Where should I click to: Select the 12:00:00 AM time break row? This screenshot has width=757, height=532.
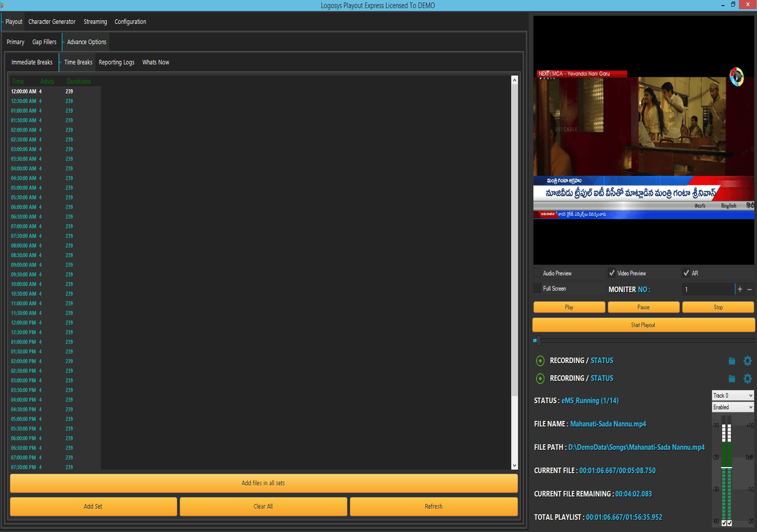coord(53,92)
